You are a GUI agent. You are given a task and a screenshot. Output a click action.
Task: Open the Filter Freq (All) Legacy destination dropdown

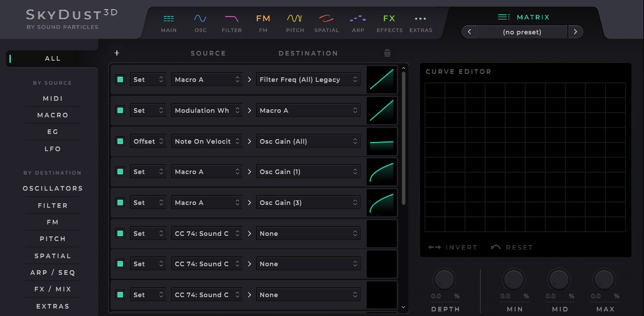tap(308, 80)
